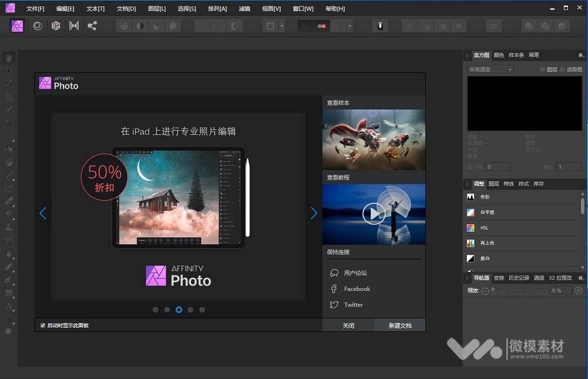Click the Facebook icon

tap(334, 288)
